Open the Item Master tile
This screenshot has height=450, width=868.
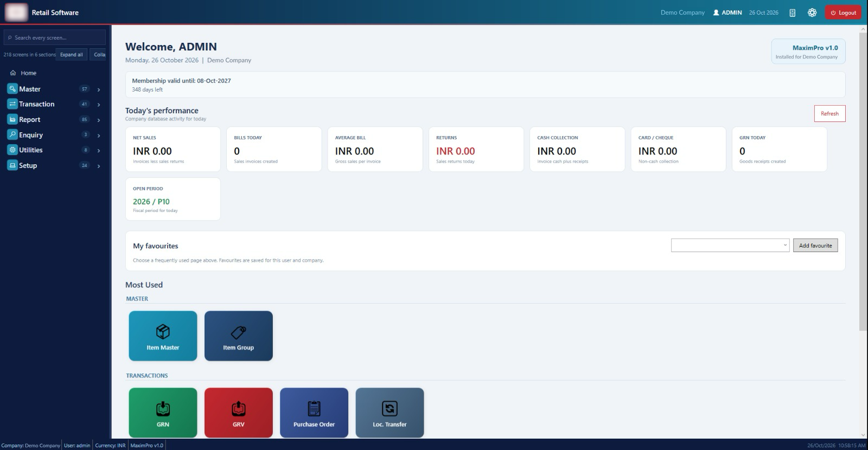(x=163, y=336)
